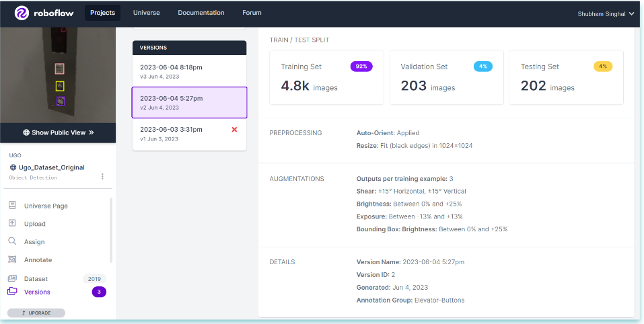Open the Forum link in navigation
Image resolution: width=644 pixels, height=324 pixels.
coord(252,13)
